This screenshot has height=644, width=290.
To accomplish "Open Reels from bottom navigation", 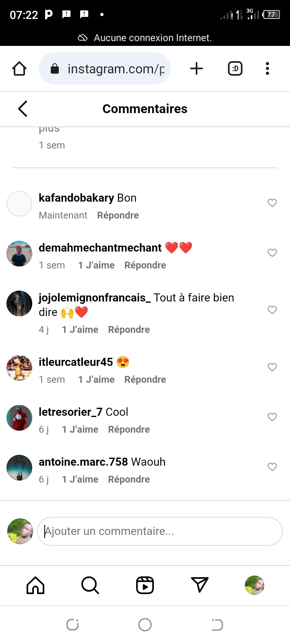I will click(145, 585).
